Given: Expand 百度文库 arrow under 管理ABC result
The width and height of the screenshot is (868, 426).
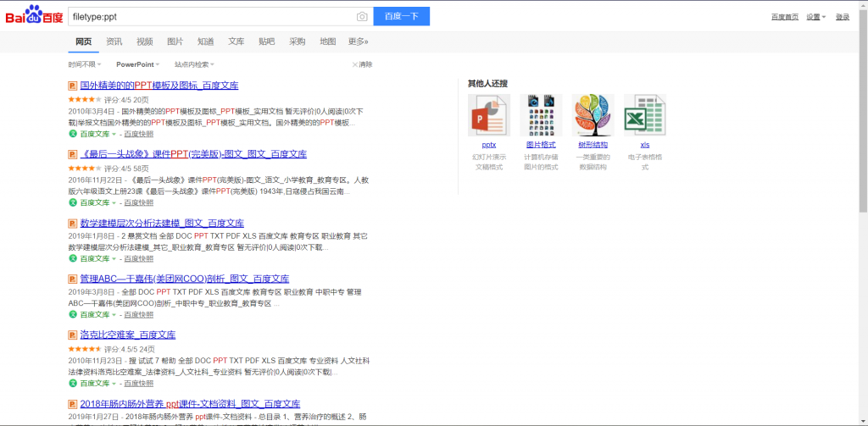Looking at the screenshot, I should pyautogui.click(x=114, y=315).
